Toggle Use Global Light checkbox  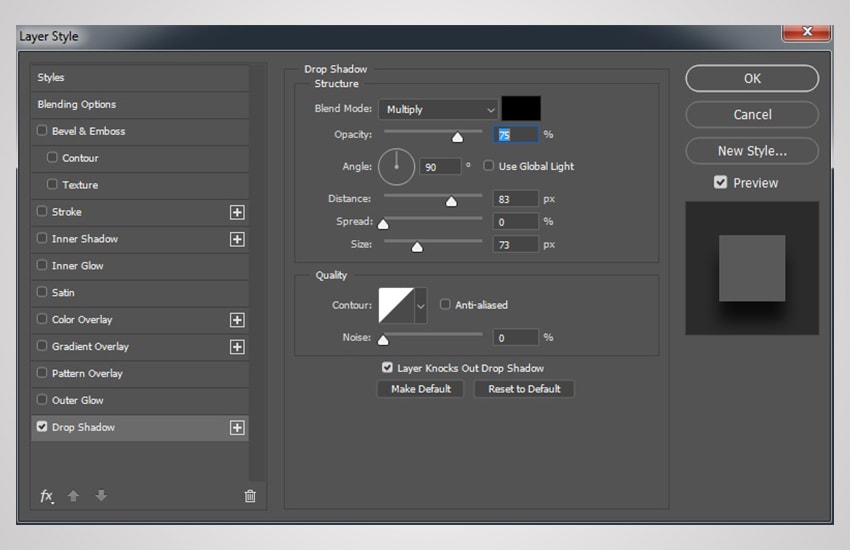(488, 165)
